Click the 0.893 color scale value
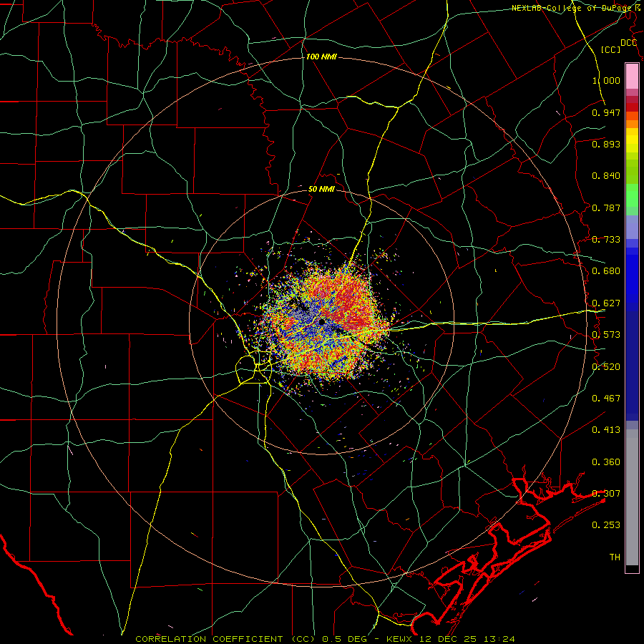 606,144
